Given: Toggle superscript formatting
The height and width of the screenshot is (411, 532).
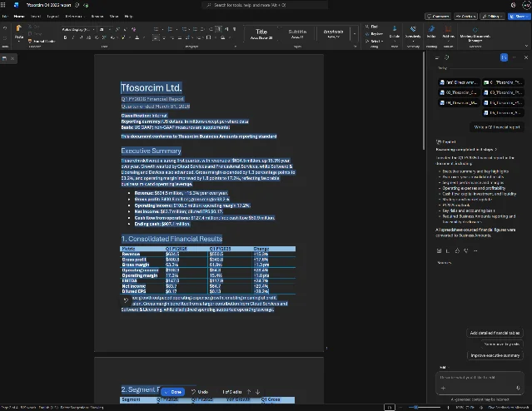Looking at the screenshot, I should point(105,37).
